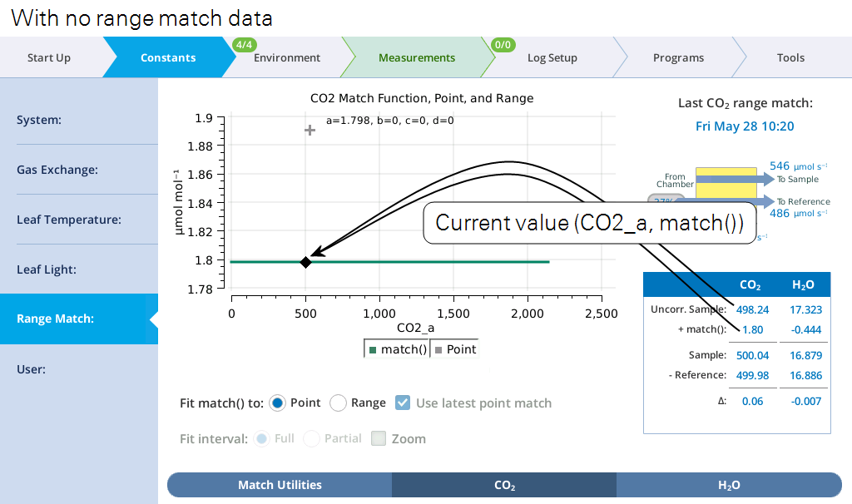Enable the Zoom checkbox

[x=379, y=438]
